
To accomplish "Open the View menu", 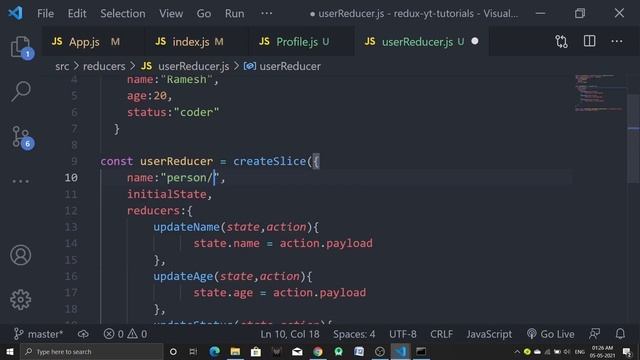I will pos(171,13).
